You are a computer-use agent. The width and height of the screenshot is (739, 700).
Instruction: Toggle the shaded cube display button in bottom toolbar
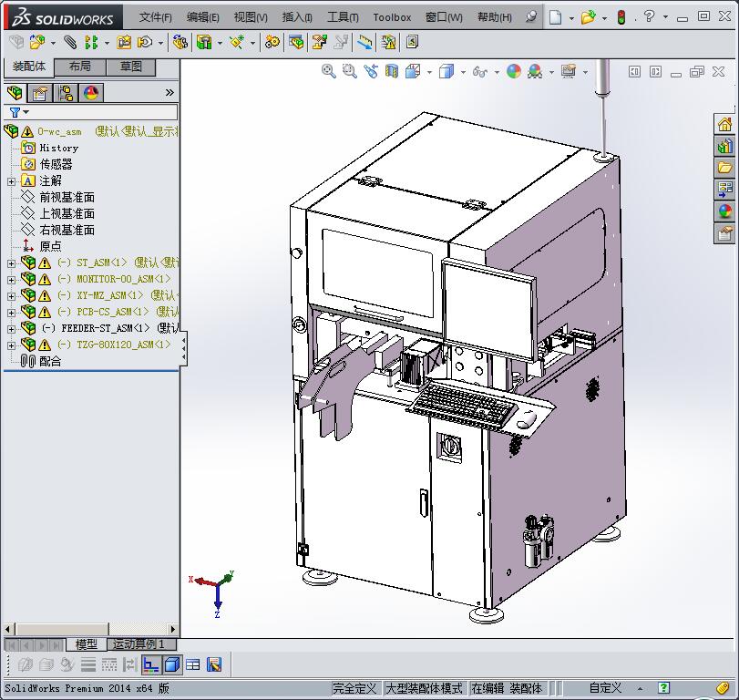172,665
